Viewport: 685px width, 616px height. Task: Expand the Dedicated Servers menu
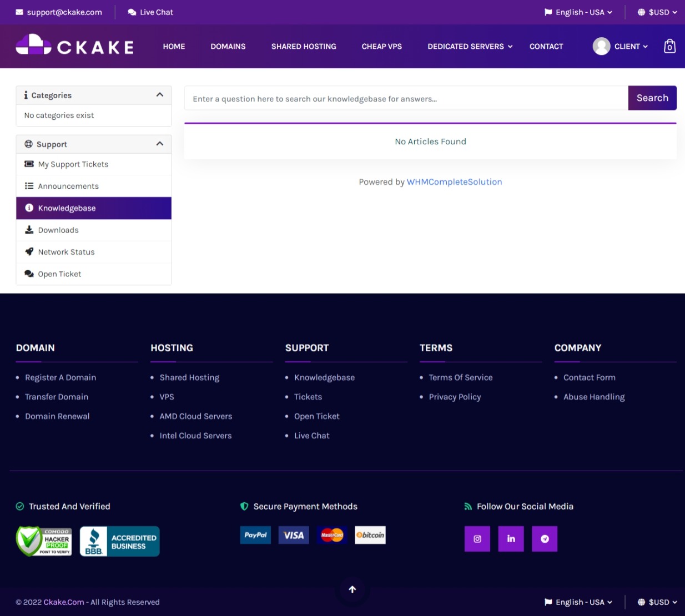tap(470, 47)
